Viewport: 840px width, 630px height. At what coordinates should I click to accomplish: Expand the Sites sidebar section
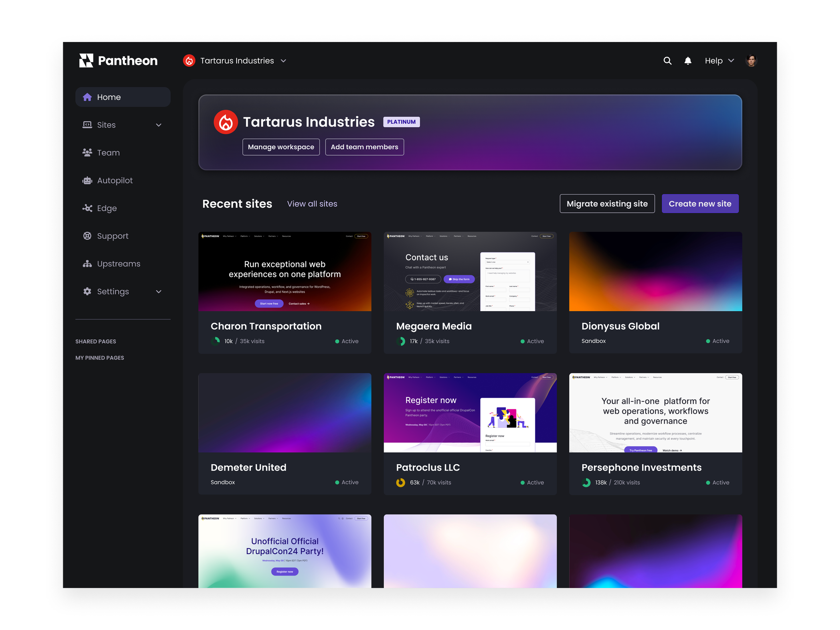coord(159,125)
